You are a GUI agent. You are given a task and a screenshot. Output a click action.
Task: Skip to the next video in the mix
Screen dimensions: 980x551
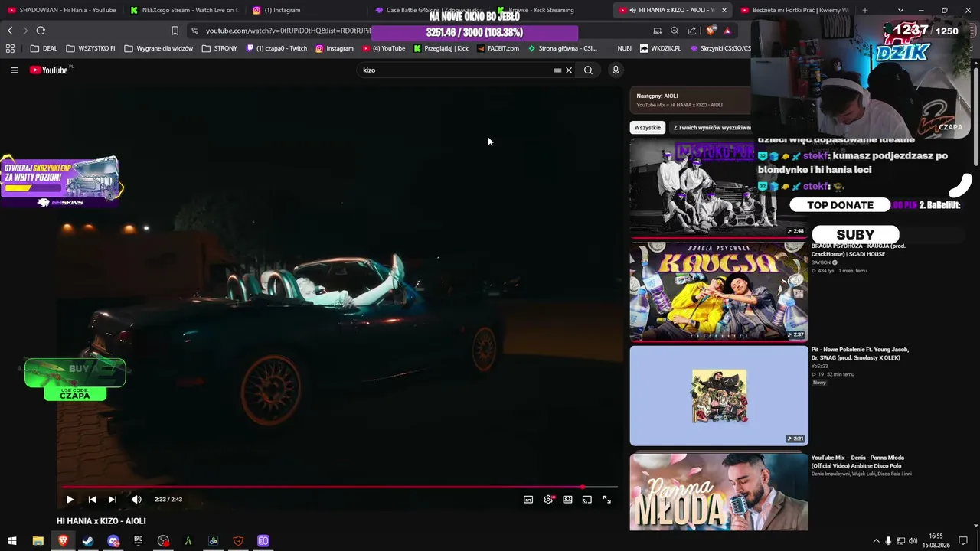pyautogui.click(x=113, y=500)
